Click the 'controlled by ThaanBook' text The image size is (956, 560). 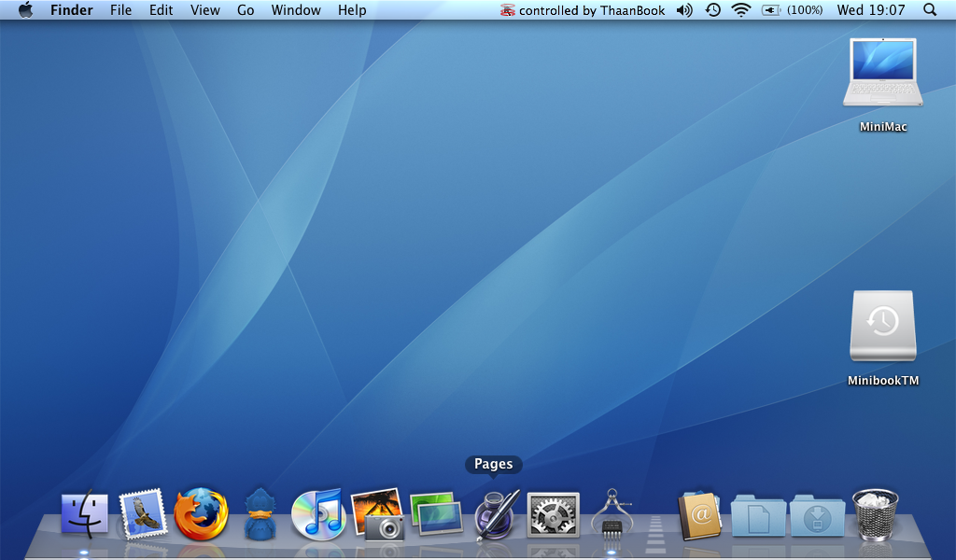[592, 10]
